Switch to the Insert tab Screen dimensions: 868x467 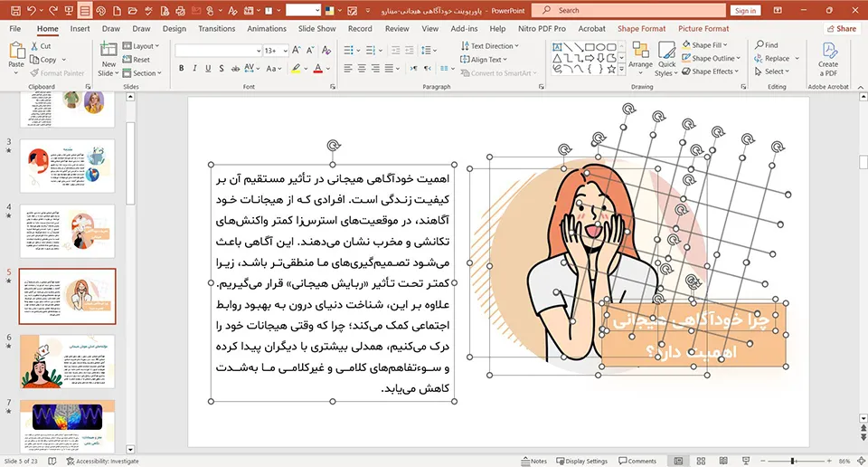tap(80, 28)
